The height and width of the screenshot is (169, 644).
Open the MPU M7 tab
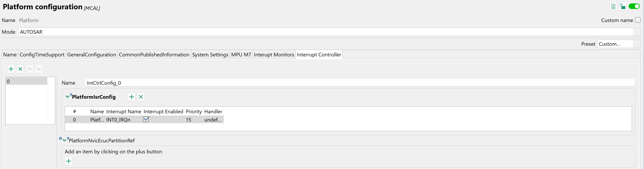coord(241,55)
